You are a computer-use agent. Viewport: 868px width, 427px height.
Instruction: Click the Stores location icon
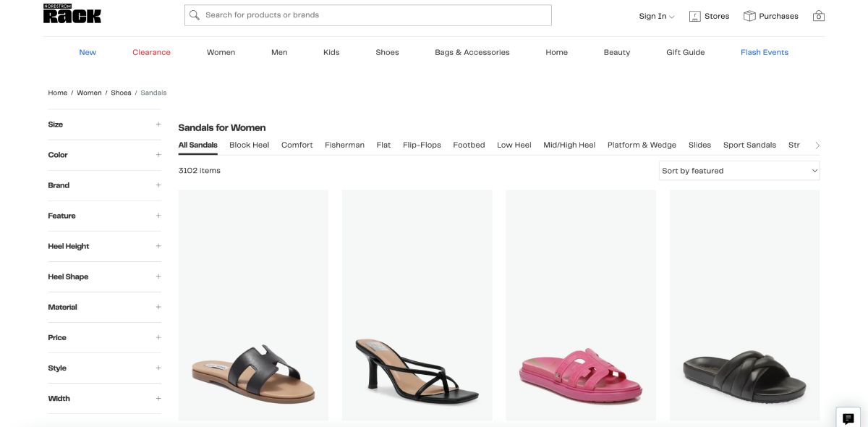click(x=695, y=16)
